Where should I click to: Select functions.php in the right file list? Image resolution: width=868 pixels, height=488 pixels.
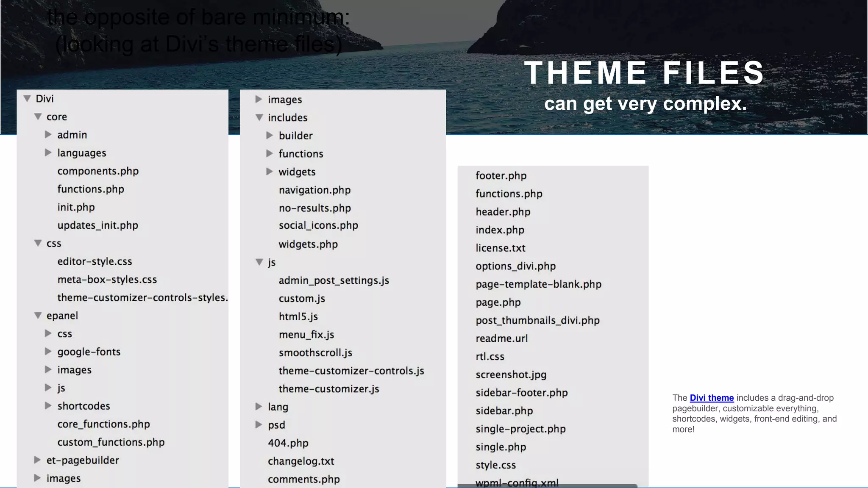click(509, 194)
